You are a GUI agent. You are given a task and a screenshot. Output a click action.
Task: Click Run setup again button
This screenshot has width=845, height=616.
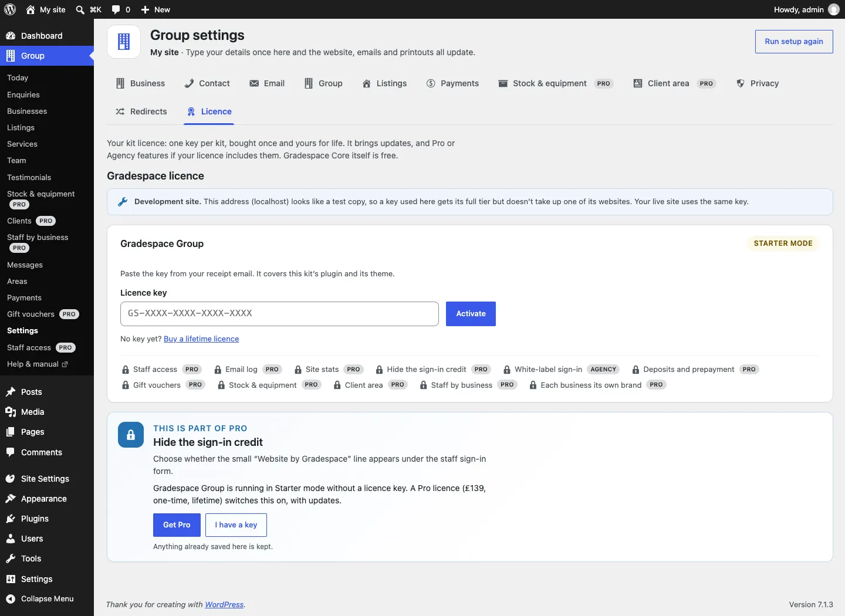pyautogui.click(x=794, y=42)
